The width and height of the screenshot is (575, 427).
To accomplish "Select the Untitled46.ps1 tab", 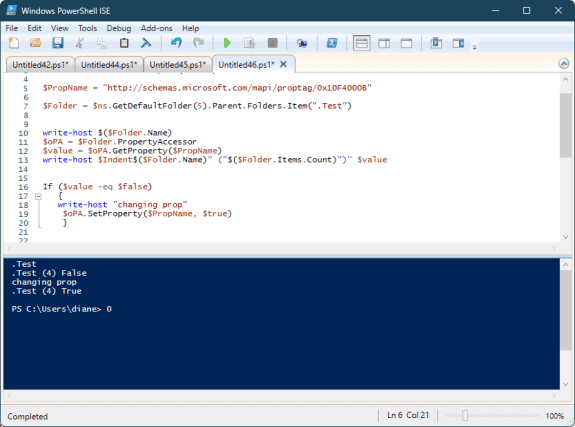I will click(x=246, y=65).
